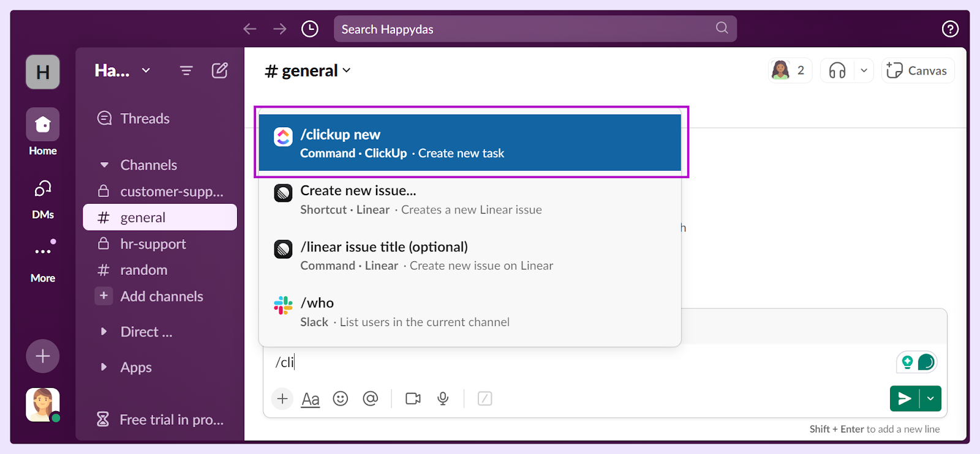Screen dimensions: 980x454
Task: Record a video clip
Action: (x=413, y=399)
